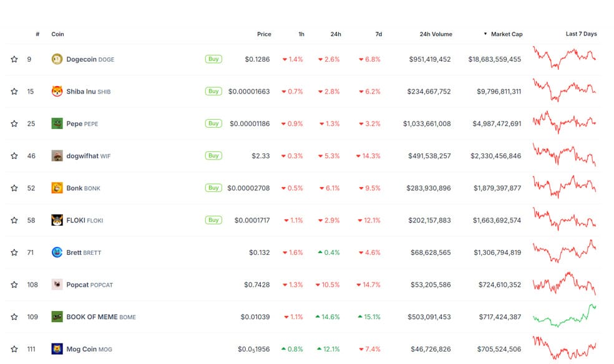
Task: Open dogwifhat's 7-day sparkline chart
Action: point(564,155)
